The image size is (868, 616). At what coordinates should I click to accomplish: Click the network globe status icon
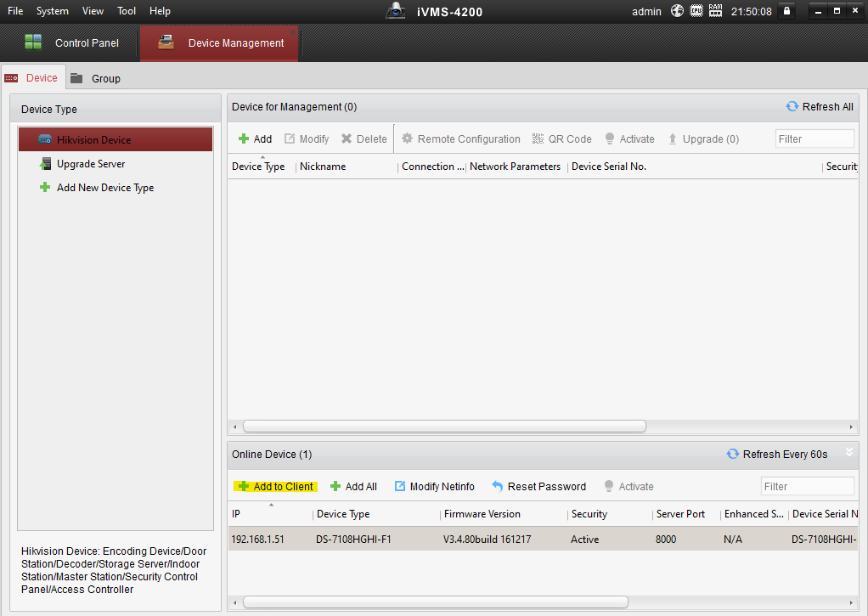click(x=677, y=10)
